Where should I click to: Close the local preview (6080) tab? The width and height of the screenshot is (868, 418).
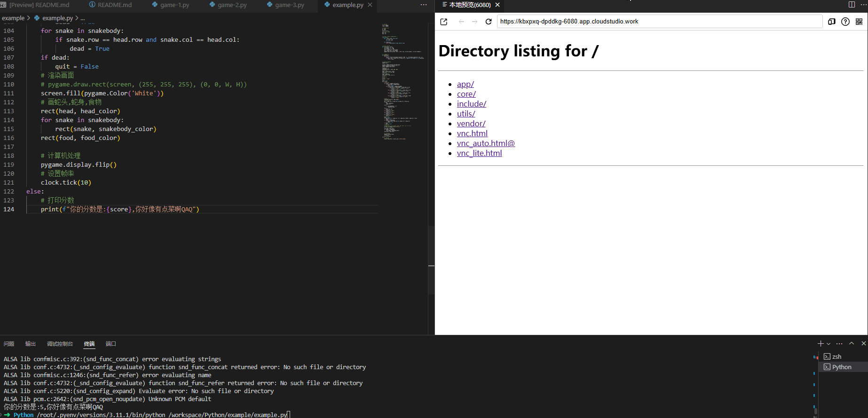click(x=497, y=5)
